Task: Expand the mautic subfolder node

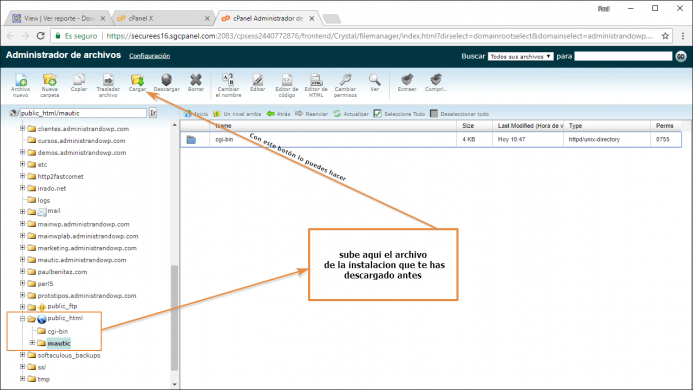Action: 32,343
